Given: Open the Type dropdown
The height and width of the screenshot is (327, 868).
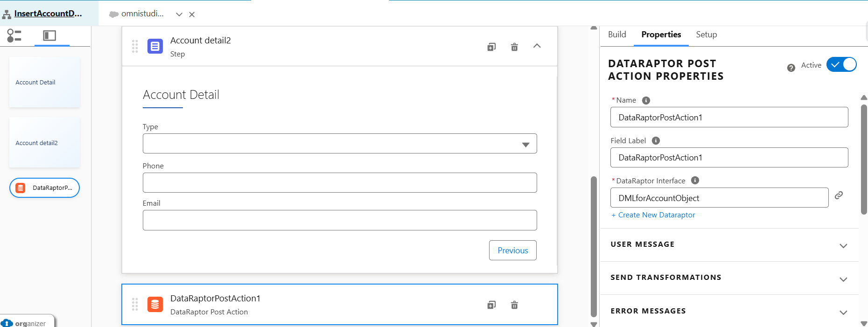Looking at the screenshot, I should tap(340, 144).
